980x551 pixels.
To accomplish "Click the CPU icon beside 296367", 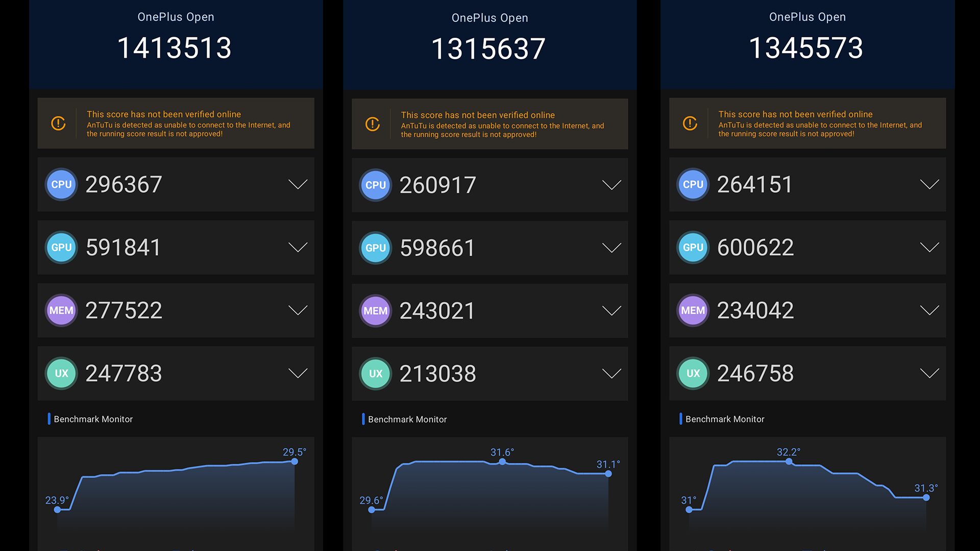I will [61, 184].
